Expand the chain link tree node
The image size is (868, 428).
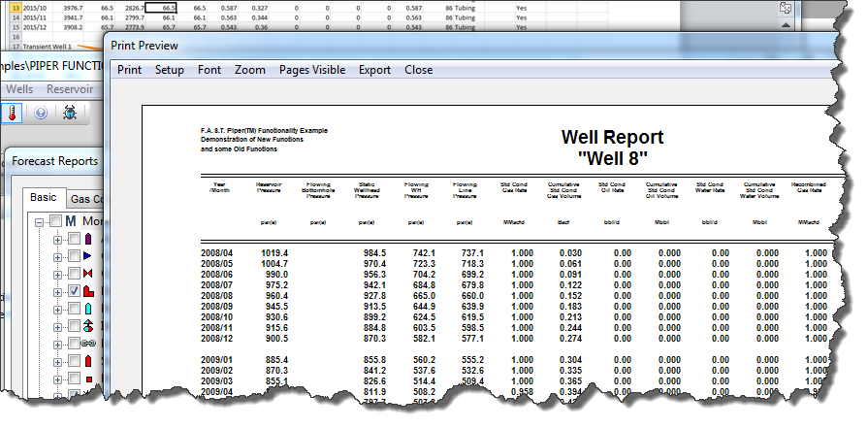click(57, 344)
